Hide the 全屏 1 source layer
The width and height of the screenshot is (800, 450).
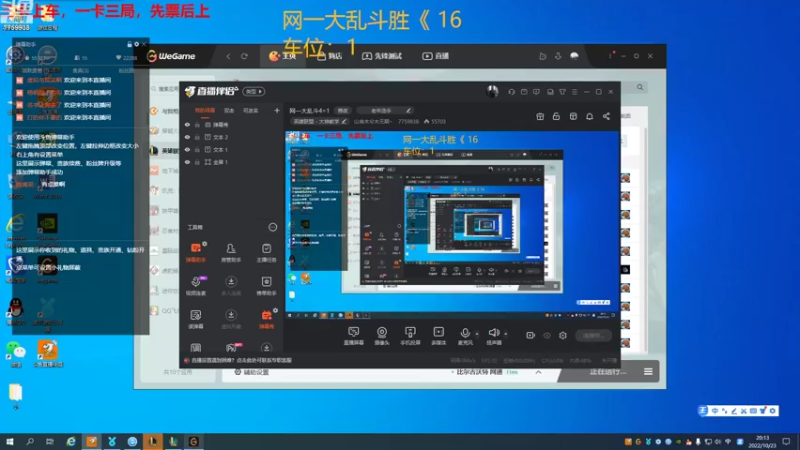(187, 162)
